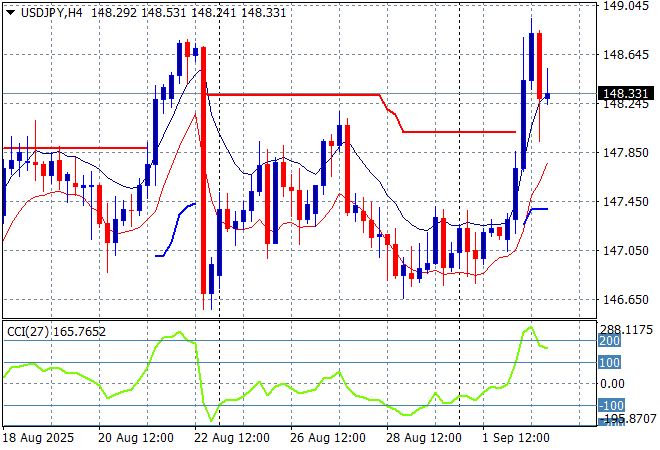
Task: Open the chart menu triangle beside USDJPY
Action: coord(9,12)
